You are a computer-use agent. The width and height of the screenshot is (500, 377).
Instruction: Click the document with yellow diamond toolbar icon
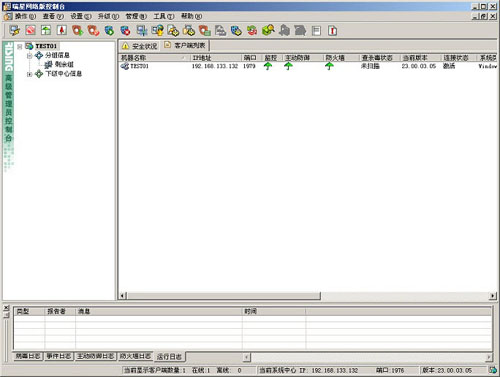click(x=173, y=31)
